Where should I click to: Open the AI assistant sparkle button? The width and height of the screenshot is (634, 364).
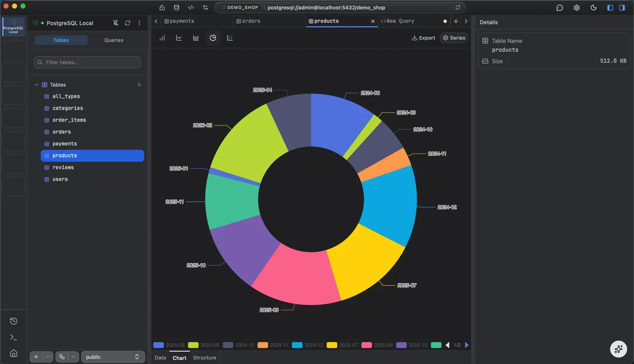tap(618, 349)
